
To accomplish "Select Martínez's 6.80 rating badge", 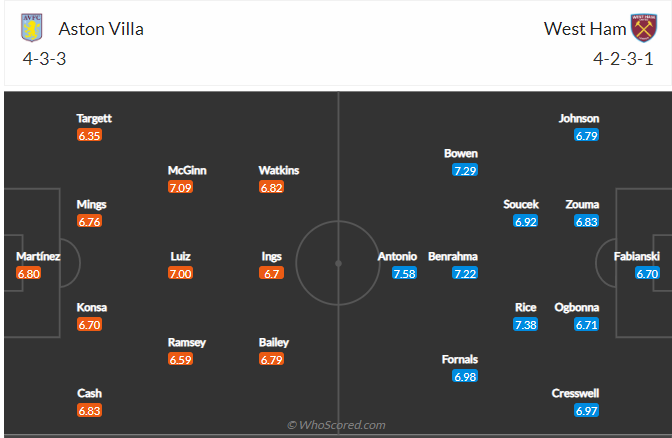I will click(29, 273).
